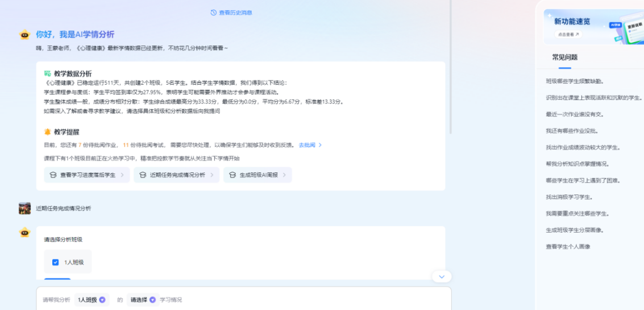Click the chat panel vertical scrollbar

tap(451, 68)
